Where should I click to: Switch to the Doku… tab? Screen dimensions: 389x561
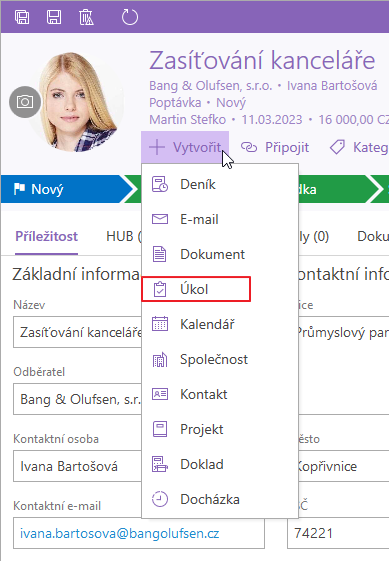[x=373, y=236]
